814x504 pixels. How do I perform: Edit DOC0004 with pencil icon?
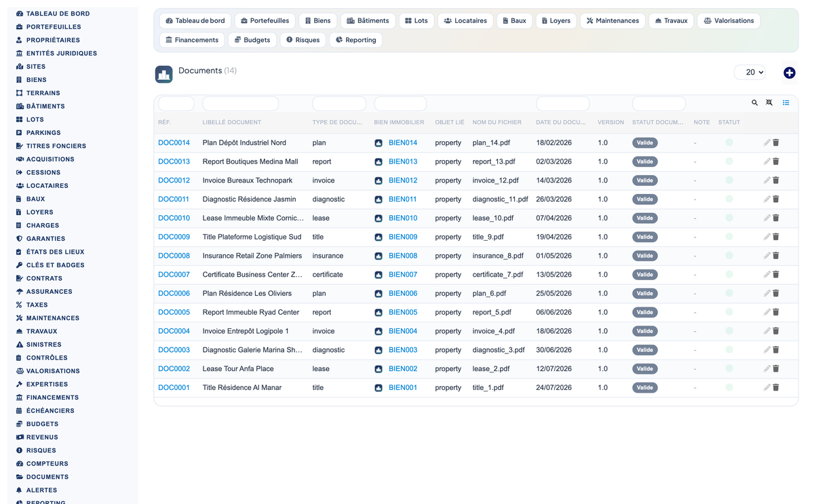[x=767, y=331]
